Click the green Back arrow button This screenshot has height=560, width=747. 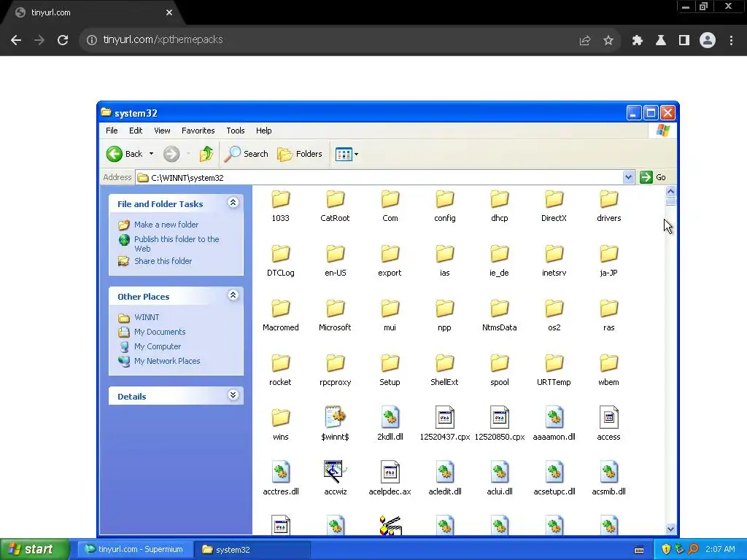[115, 154]
